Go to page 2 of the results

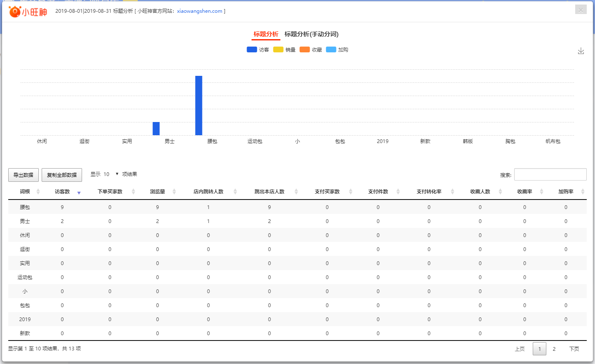(x=554, y=349)
